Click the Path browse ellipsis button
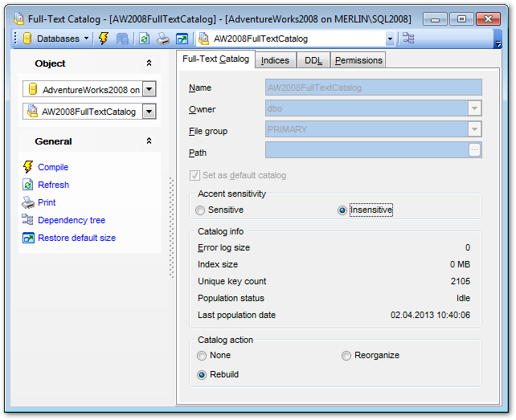This screenshot has width=516, height=420. (x=474, y=150)
